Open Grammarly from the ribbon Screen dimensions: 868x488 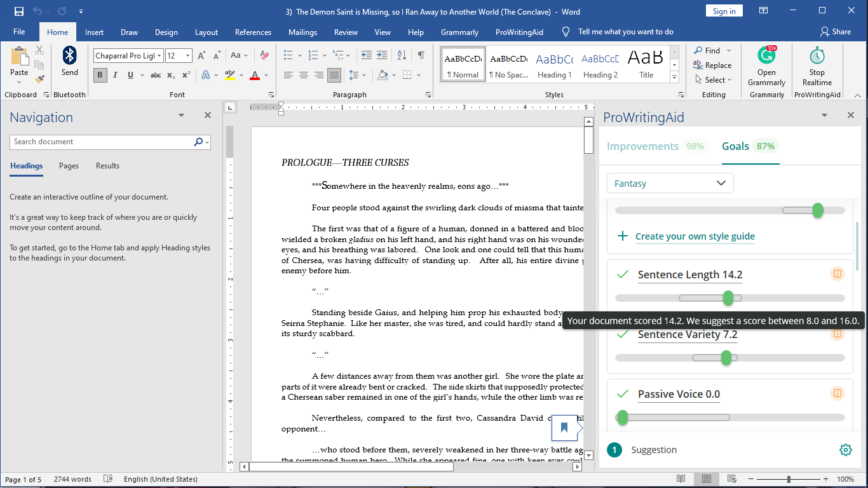click(x=766, y=56)
